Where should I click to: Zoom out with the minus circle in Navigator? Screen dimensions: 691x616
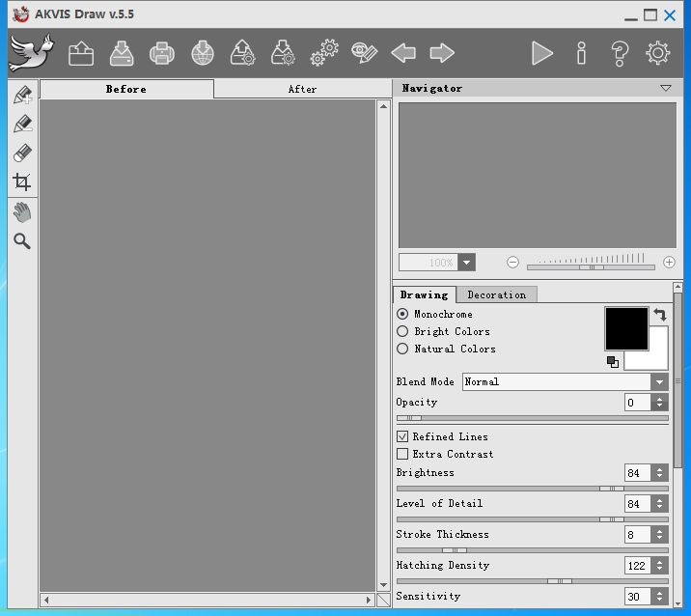512,263
